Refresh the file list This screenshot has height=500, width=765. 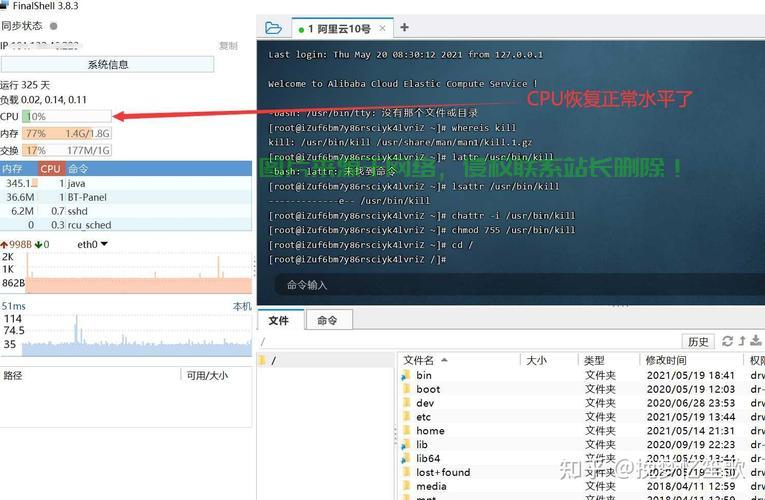click(x=727, y=341)
